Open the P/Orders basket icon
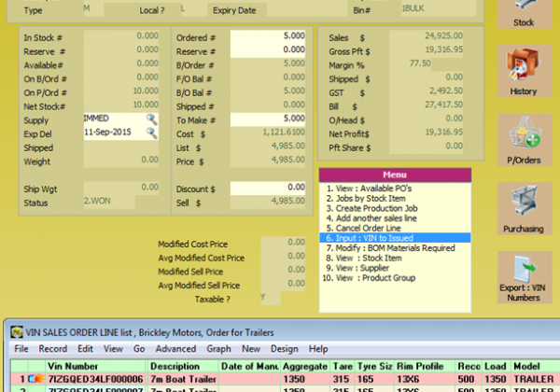 click(x=525, y=140)
